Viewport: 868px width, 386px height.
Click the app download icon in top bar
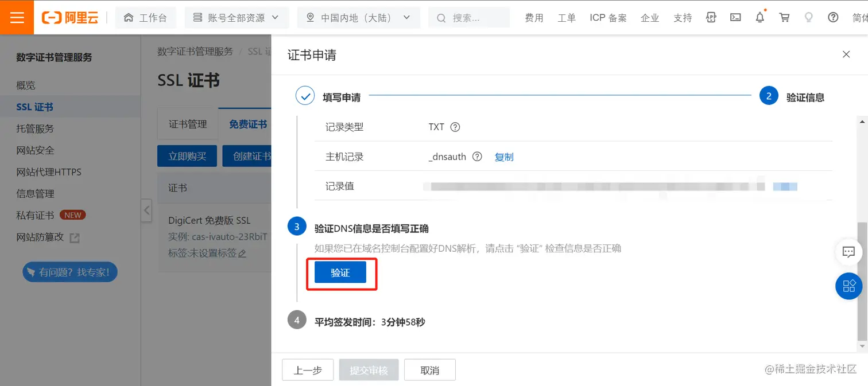pos(711,17)
